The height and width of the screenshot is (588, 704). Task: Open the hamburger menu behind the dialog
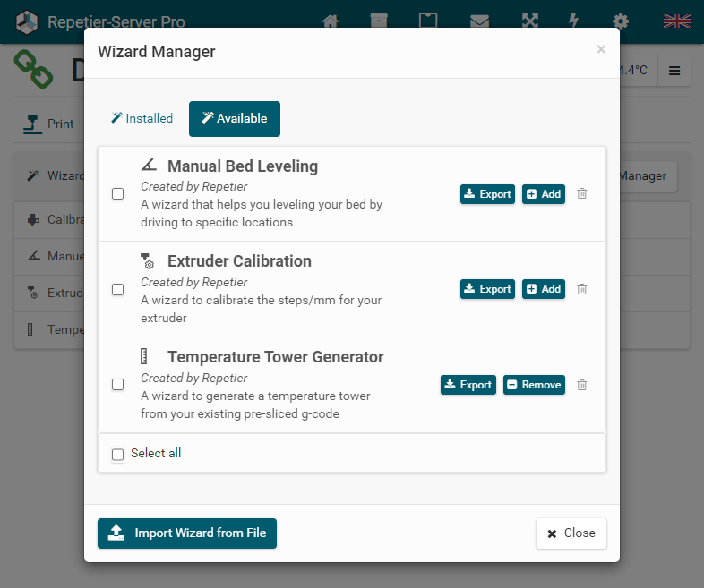point(674,71)
